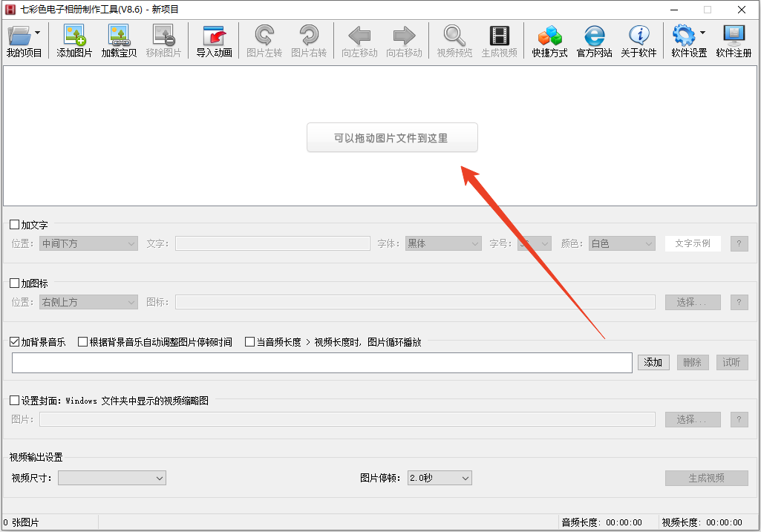Toggle the 设置封面 (Set Cover) checkbox
This screenshot has height=532, width=761.
tap(15, 401)
